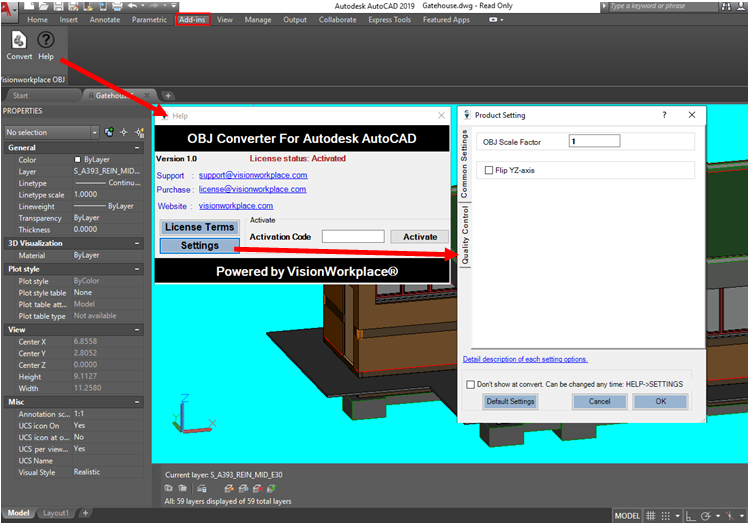Click the Save As quick access icon

pos(73,7)
